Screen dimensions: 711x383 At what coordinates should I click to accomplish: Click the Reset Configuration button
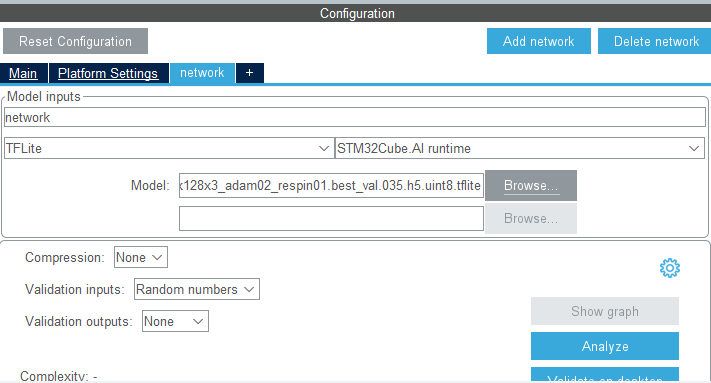[x=75, y=41]
